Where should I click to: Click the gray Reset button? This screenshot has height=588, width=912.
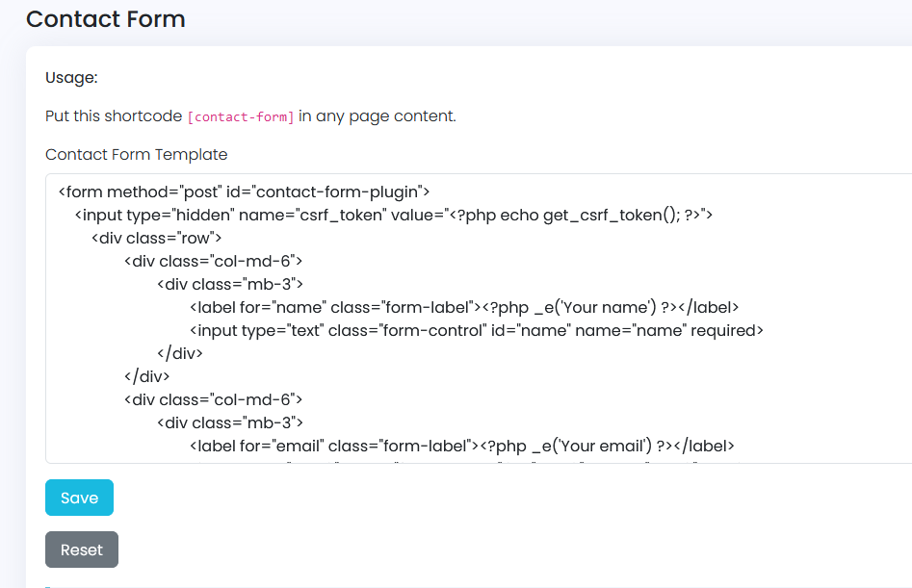82,550
